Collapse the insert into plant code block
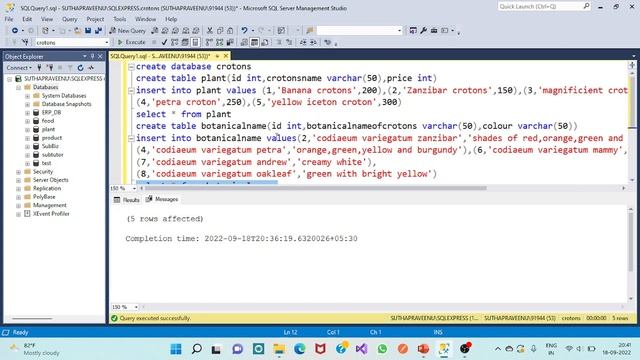The image size is (640, 360). coord(131,91)
